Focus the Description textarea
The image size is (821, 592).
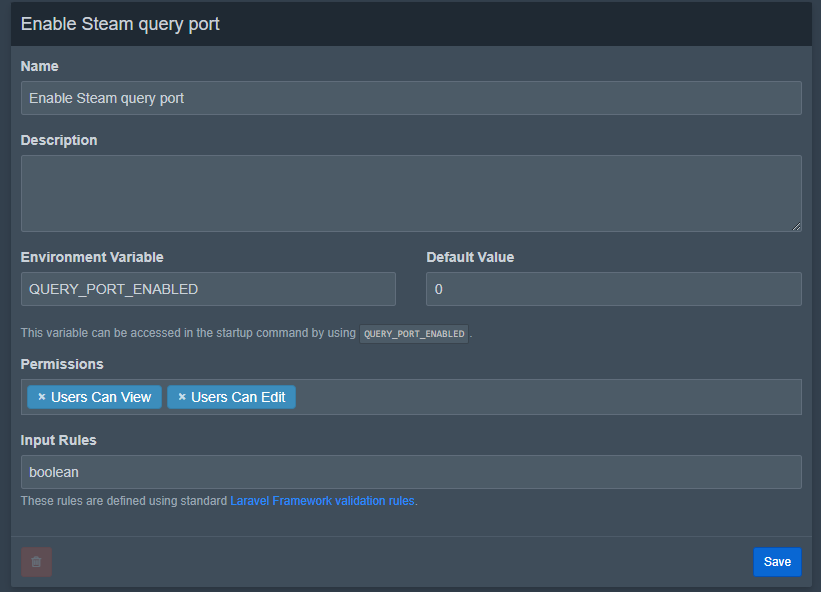click(410, 190)
